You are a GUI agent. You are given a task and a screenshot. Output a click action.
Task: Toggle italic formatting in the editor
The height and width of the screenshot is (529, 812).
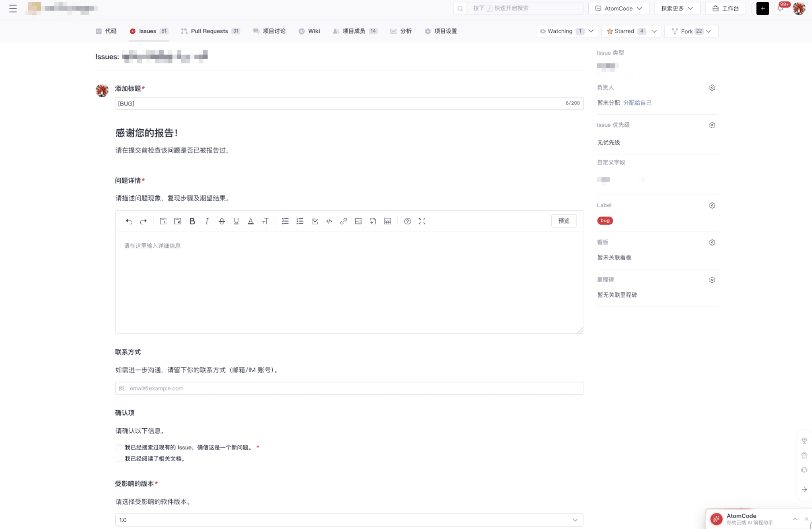pyautogui.click(x=207, y=221)
